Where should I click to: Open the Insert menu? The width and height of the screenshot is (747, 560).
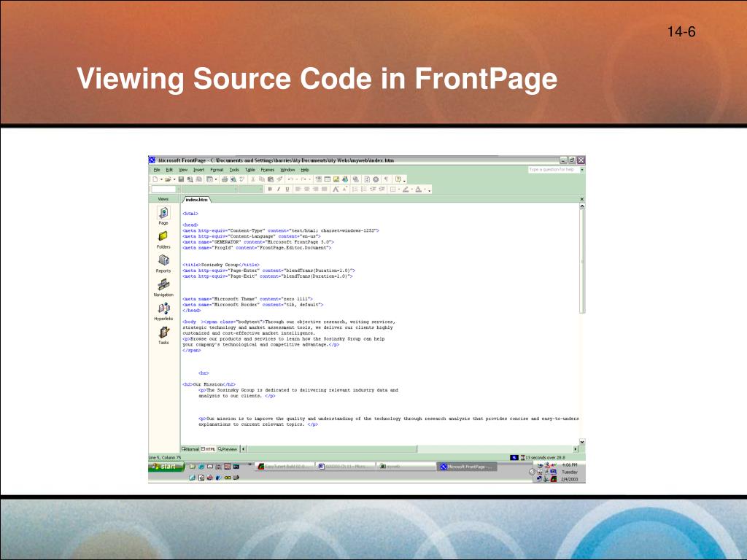click(x=199, y=170)
